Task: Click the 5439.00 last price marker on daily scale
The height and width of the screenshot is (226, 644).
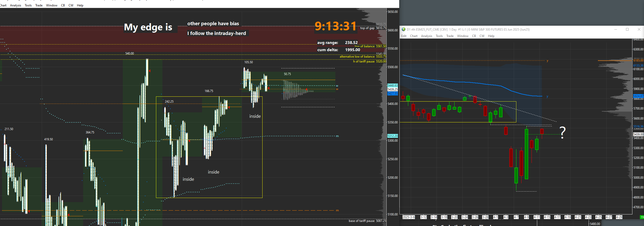Action: pos(638,134)
